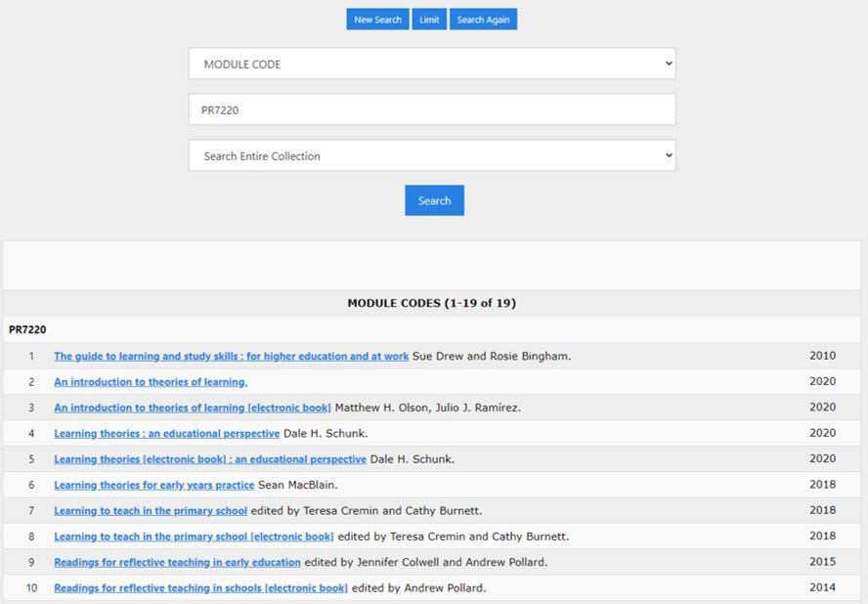Open 'Readings for reflective teaching in early education'

pos(175,562)
